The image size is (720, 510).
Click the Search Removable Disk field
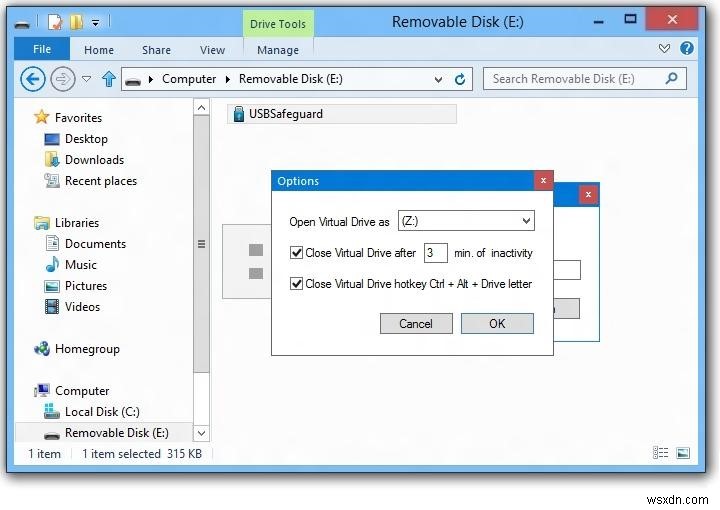[585, 79]
